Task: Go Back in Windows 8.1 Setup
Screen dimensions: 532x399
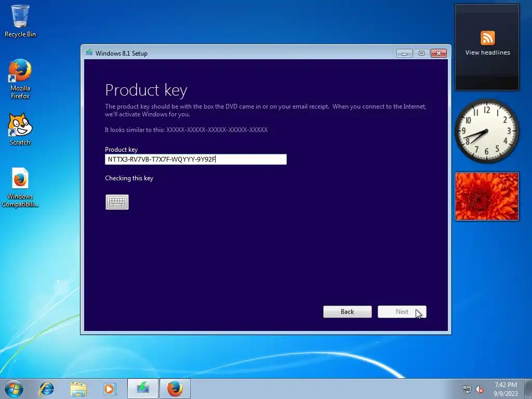Action: 348,312
